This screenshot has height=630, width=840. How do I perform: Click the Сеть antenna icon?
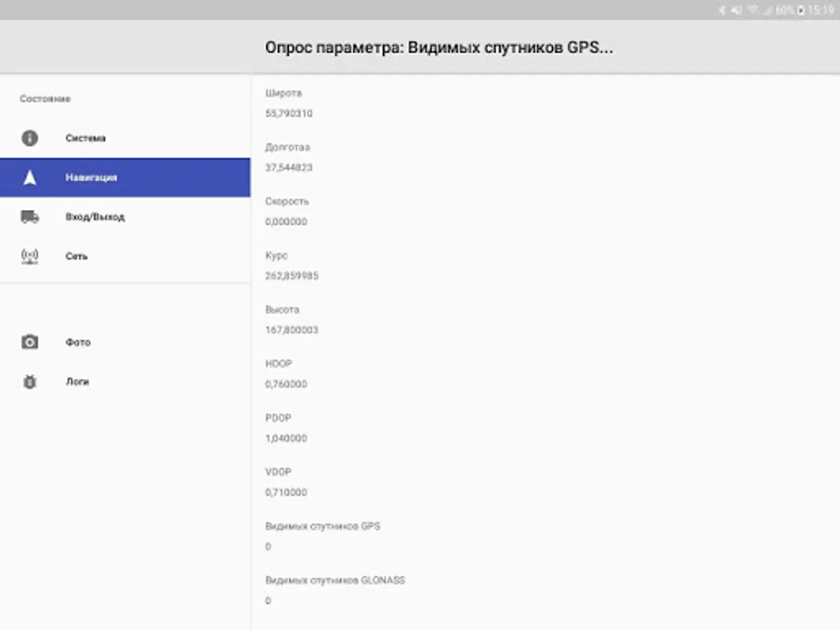click(x=29, y=256)
